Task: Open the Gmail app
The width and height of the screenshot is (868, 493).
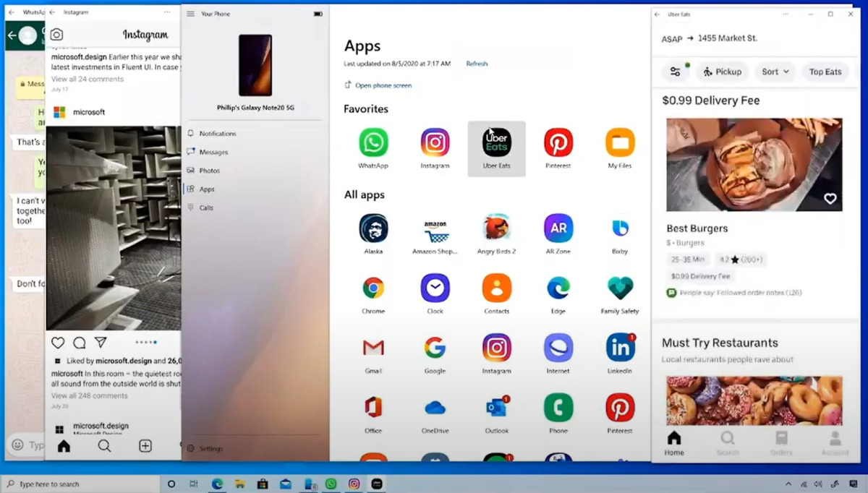Action: [x=373, y=348]
